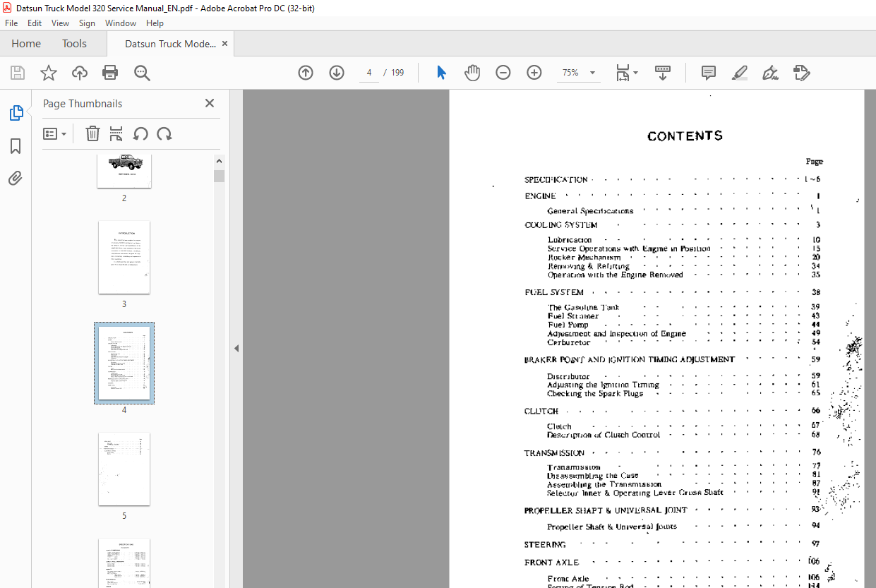Click the Save file icon
Viewport: 876px width, 588px height.
click(x=18, y=73)
